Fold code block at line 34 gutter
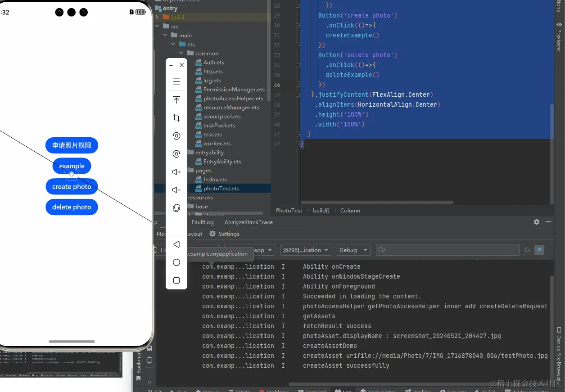The image size is (565, 392). [298, 65]
